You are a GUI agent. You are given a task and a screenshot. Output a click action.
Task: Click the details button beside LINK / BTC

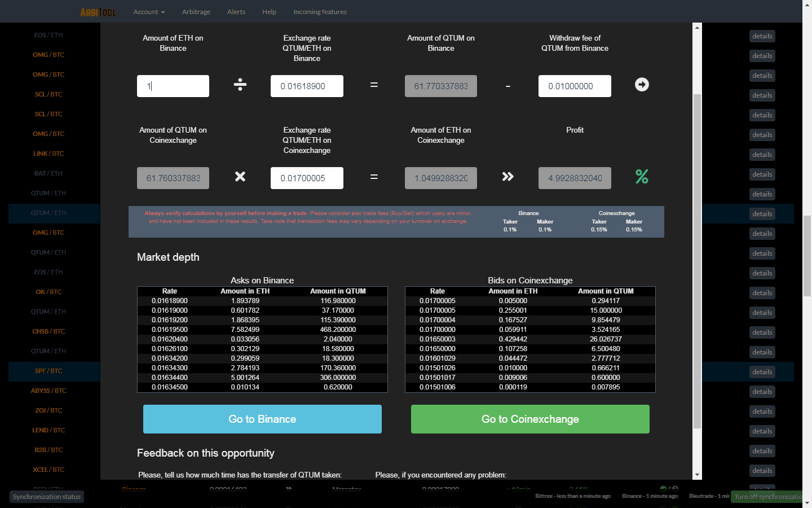tap(762, 155)
